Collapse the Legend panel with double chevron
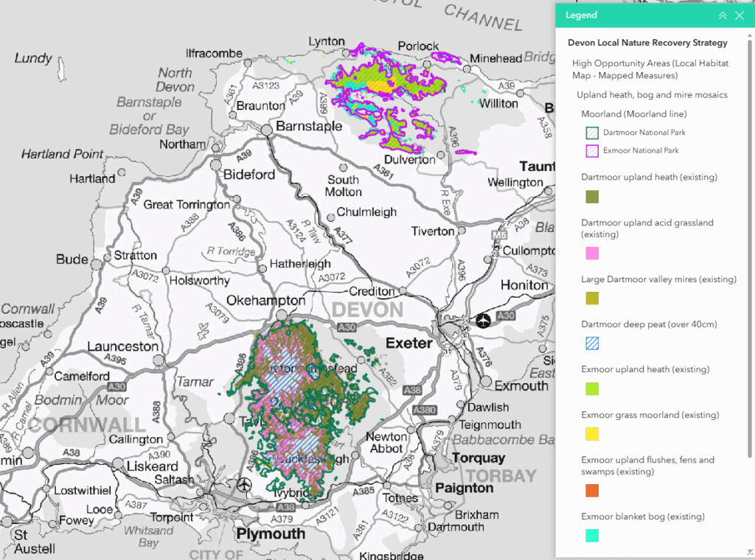The height and width of the screenshot is (560, 755). pos(723,15)
